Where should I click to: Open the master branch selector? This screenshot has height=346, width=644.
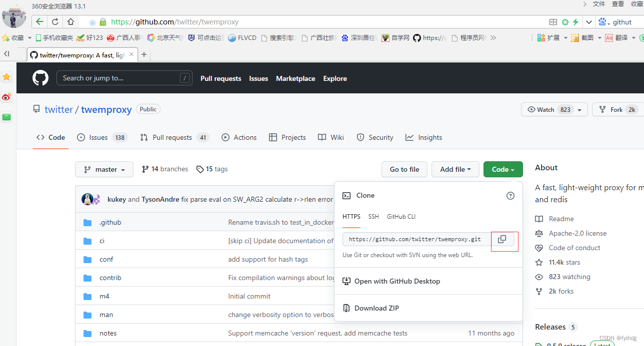104,169
